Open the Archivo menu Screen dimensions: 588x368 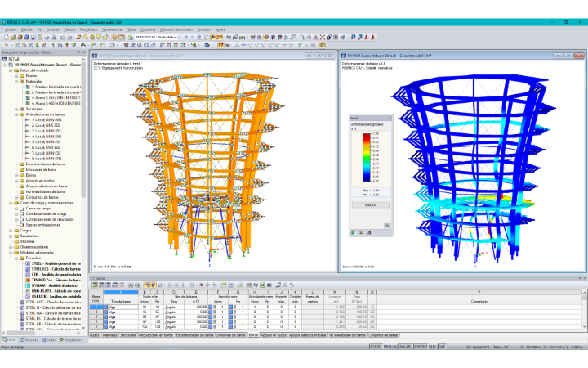pyautogui.click(x=11, y=29)
